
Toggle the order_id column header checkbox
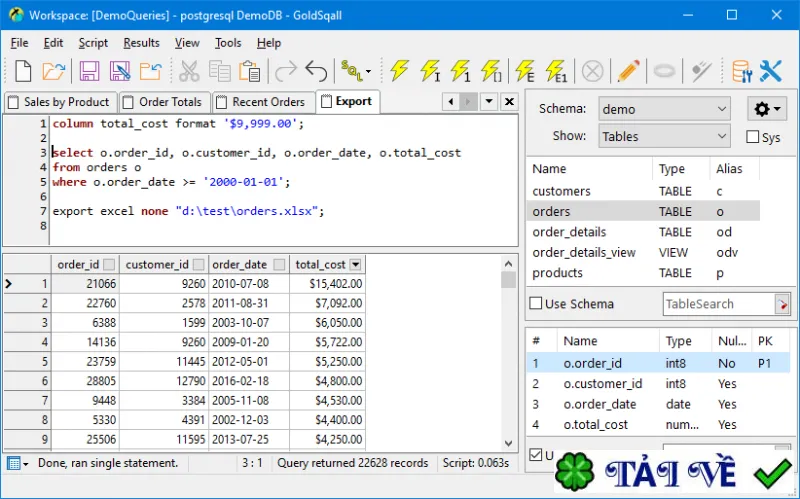pos(109,265)
